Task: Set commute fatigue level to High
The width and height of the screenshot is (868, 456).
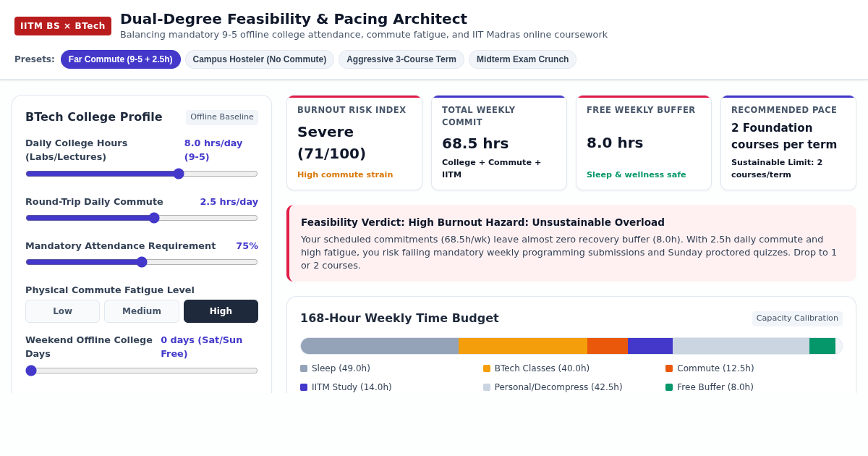Action: (221, 311)
